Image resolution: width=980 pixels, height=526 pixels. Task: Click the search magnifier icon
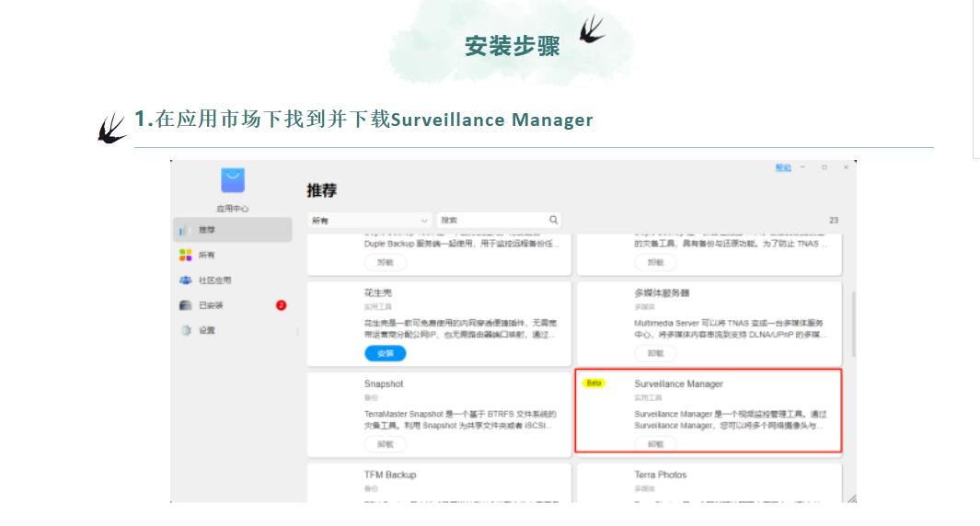pos(553,220)
